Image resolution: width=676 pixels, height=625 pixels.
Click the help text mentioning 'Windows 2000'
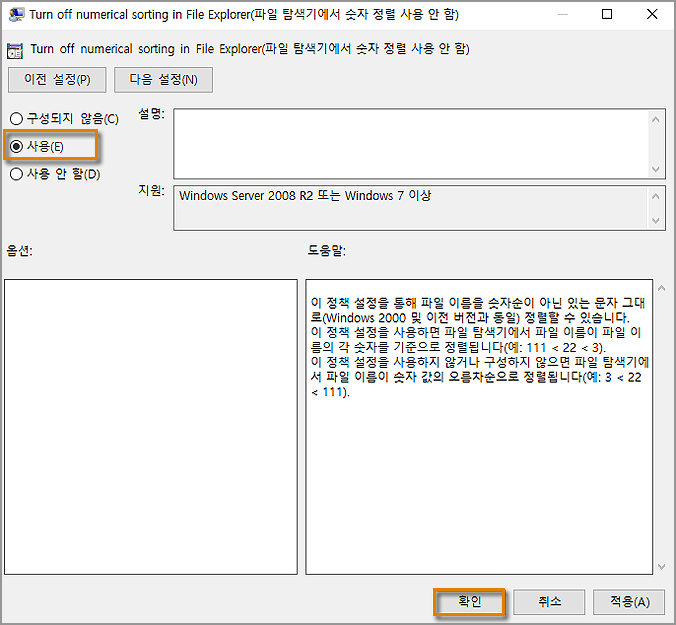pos(365,318)
